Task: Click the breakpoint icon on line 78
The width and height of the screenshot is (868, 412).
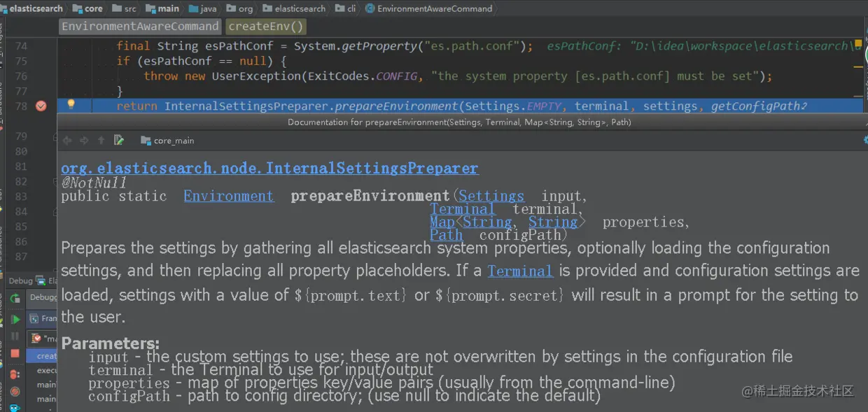Action: coord(41,106)
